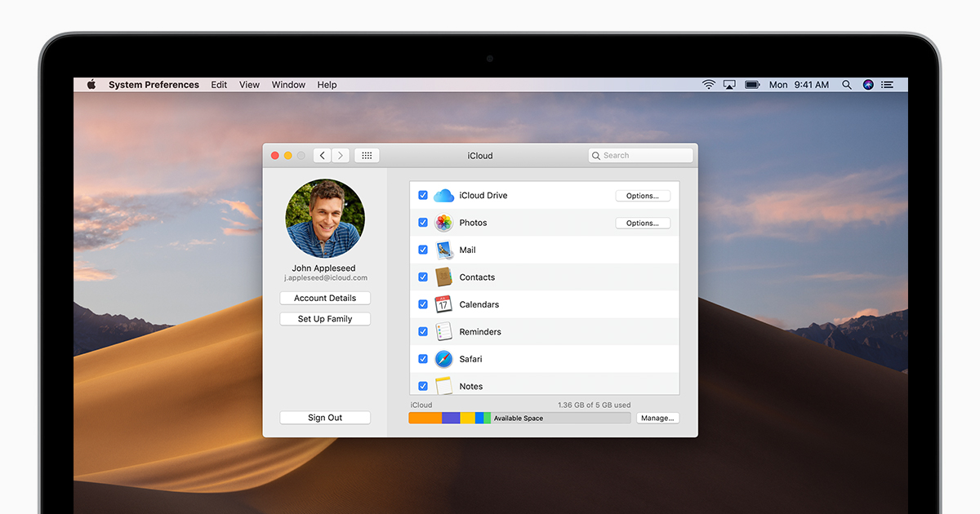The image size is (980, 514).
Task: Click the orange storage bar segment
Action: coord(425,418)
